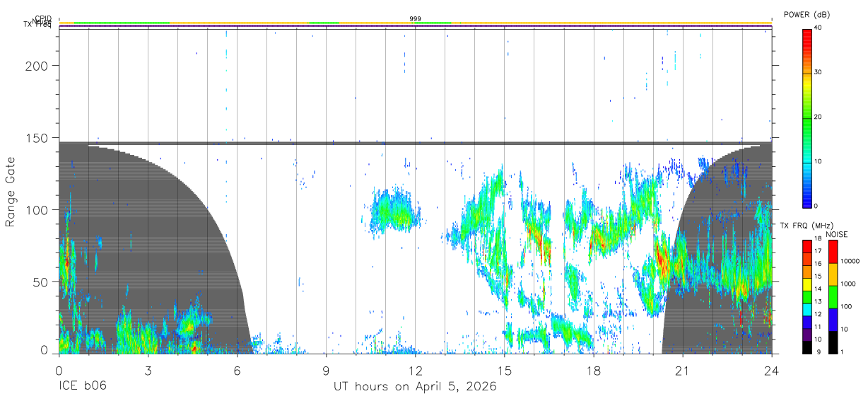Select the "POWER (dB)" legend title
This screenshot has height=401, width=868.
click(x=807, y=15)
